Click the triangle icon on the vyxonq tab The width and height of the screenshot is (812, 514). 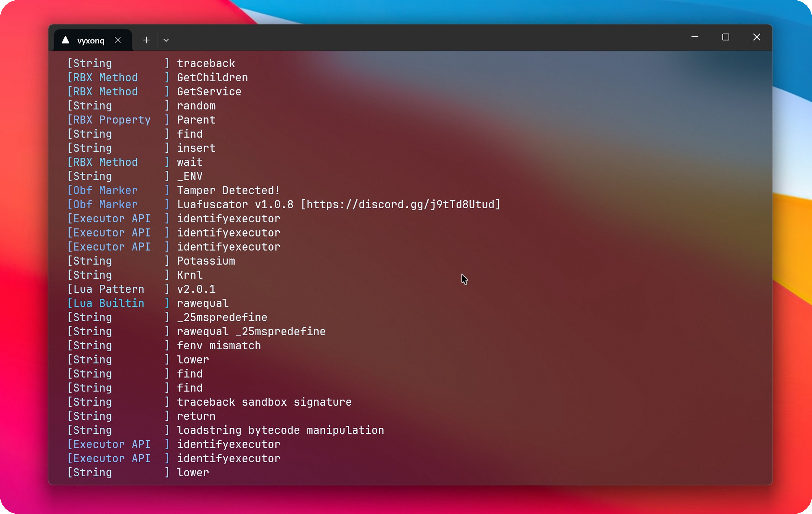[65, 40]
